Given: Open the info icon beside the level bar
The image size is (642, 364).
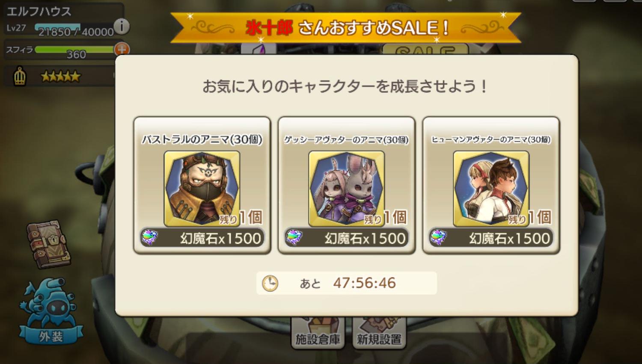Looking at the screenshot, I should point(122,27).
